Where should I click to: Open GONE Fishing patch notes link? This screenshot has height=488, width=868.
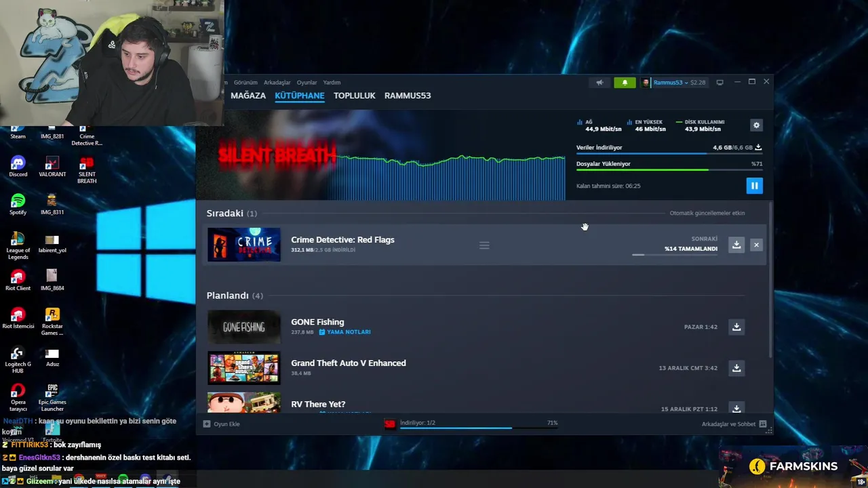344,332
